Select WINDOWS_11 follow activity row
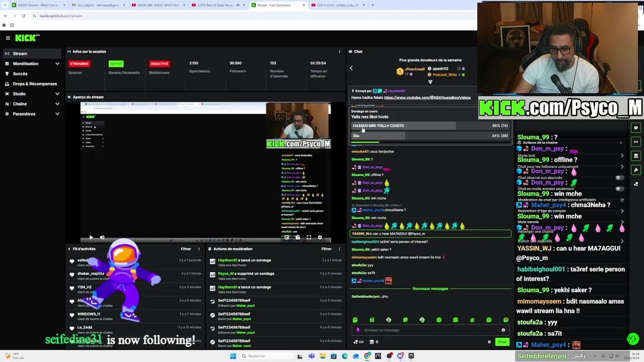The image size is (644, 362). (x=136, y=316)
